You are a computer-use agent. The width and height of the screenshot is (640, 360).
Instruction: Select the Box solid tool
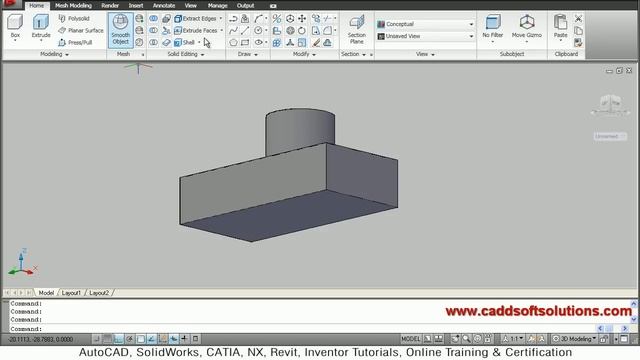point(15,26)
